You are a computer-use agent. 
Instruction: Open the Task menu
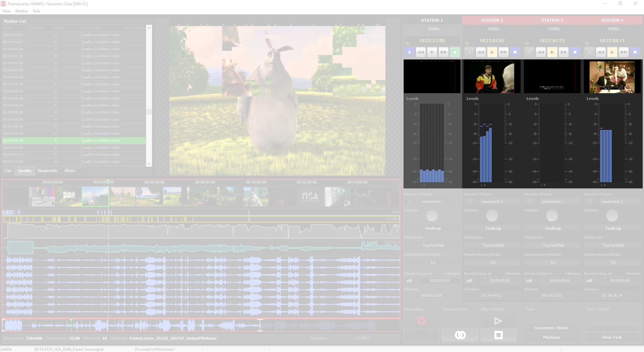36,11
